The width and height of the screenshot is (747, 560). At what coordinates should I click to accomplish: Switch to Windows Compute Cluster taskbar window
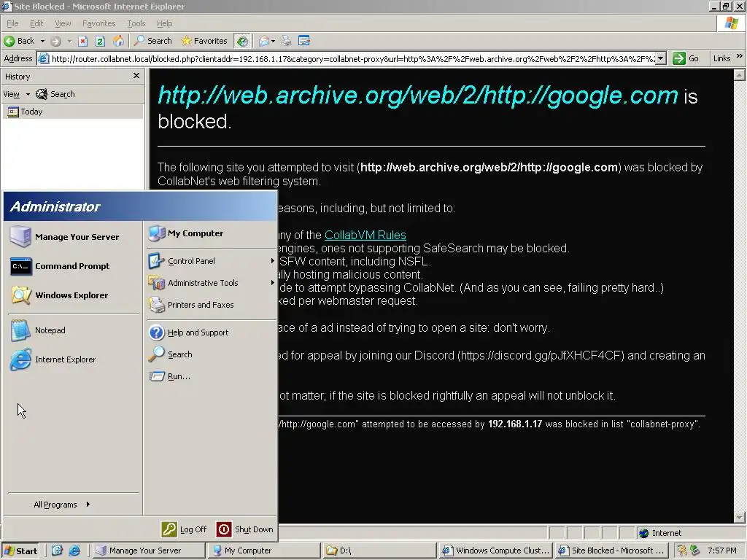pyautogui.click(x=495, y=551)
